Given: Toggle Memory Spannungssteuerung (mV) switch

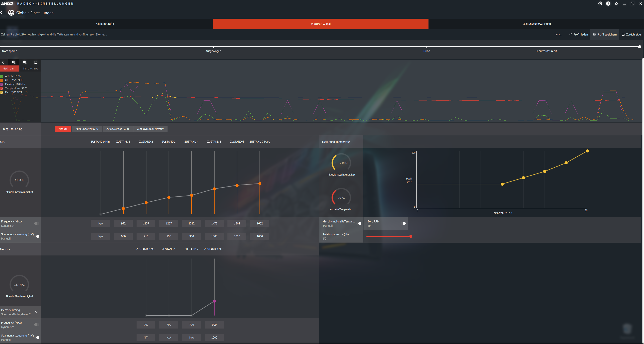Looking at the screenshot, I should [37, 337].
